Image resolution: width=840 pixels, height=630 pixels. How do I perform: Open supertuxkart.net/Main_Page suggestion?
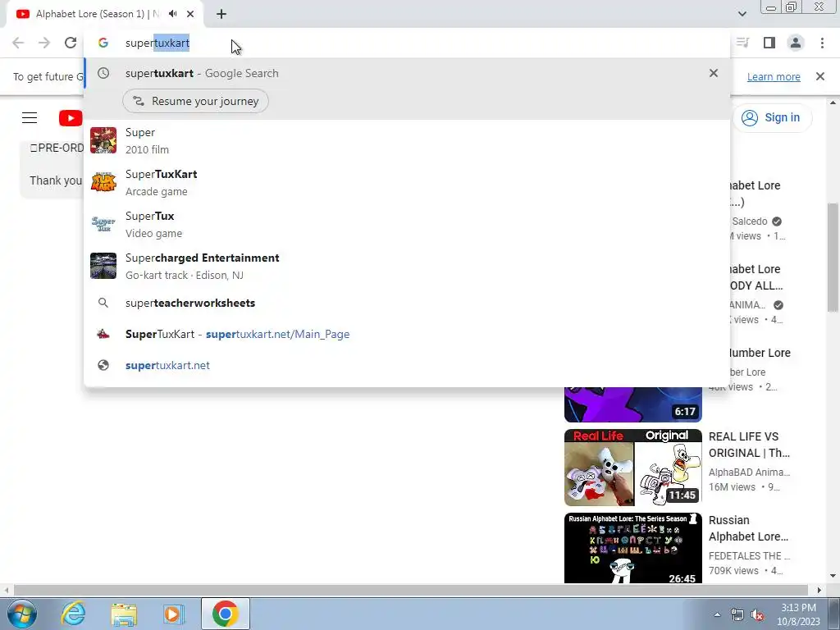click(407, 335)
